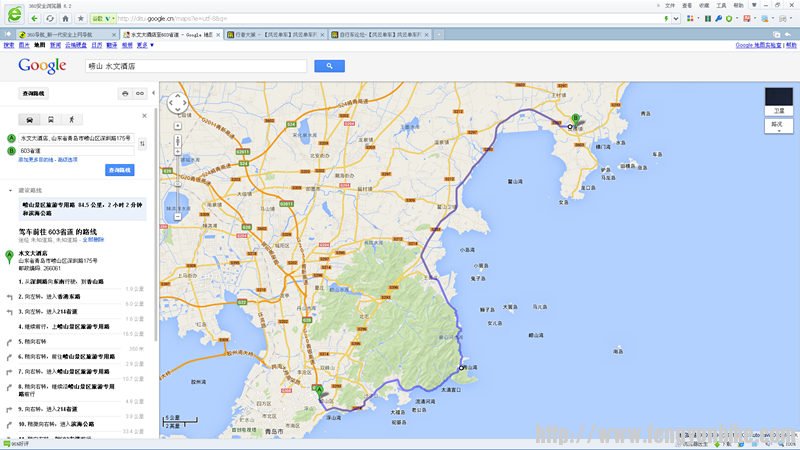Click the map pan compass control
This screenshot has width=800, height=450.
(x=177, y=102)
